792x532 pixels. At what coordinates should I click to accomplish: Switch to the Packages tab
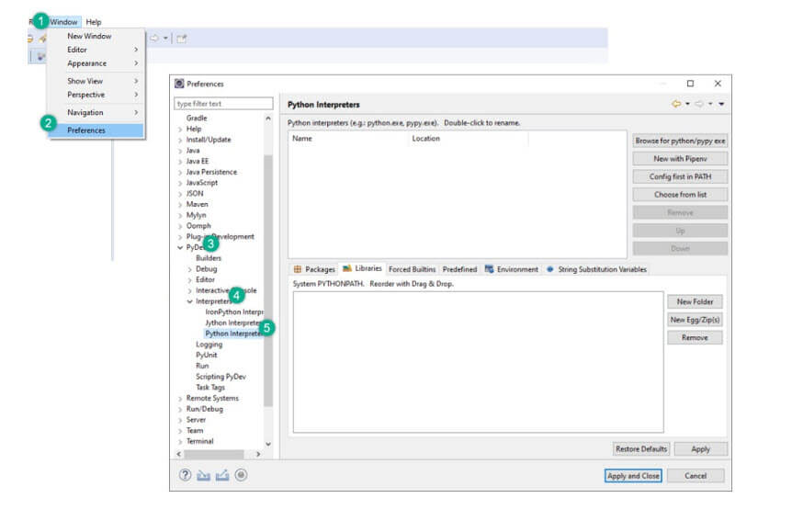pyautogui.click(x=314, y=269)
